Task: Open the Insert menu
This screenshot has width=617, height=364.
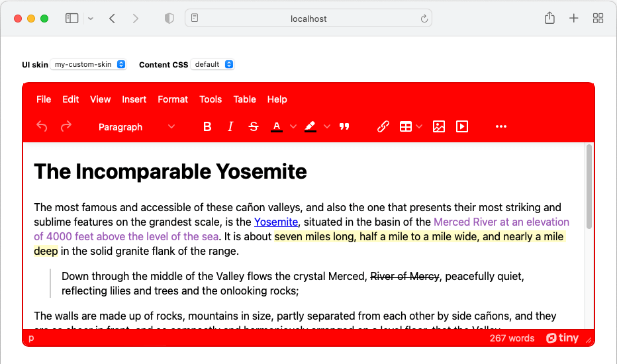Action: coord(134,99)
